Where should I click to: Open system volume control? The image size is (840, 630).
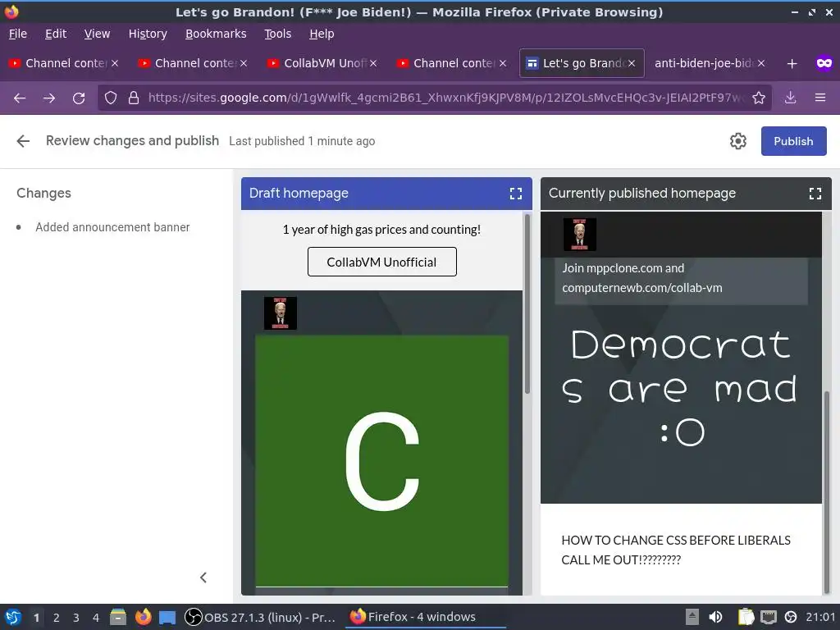(715, 617)
